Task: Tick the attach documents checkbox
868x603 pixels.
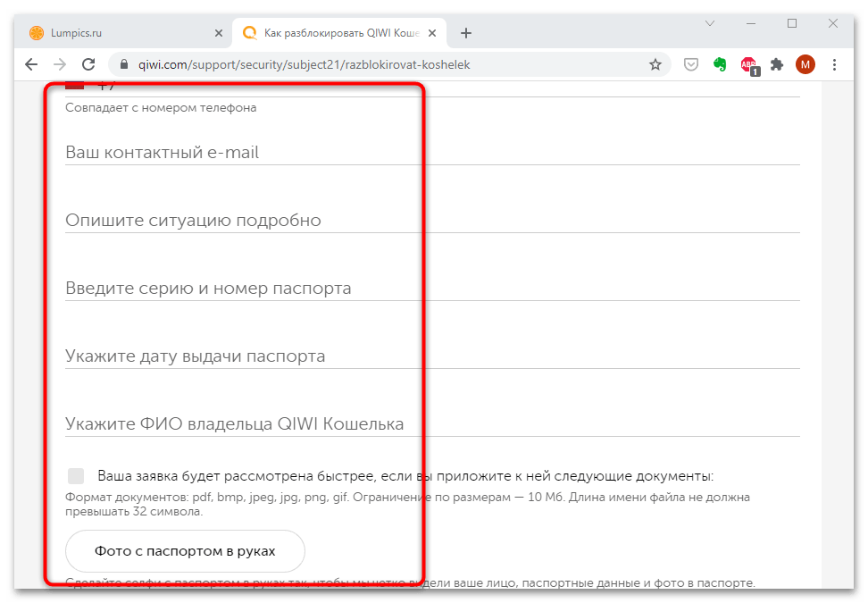Action: point(76,475)
